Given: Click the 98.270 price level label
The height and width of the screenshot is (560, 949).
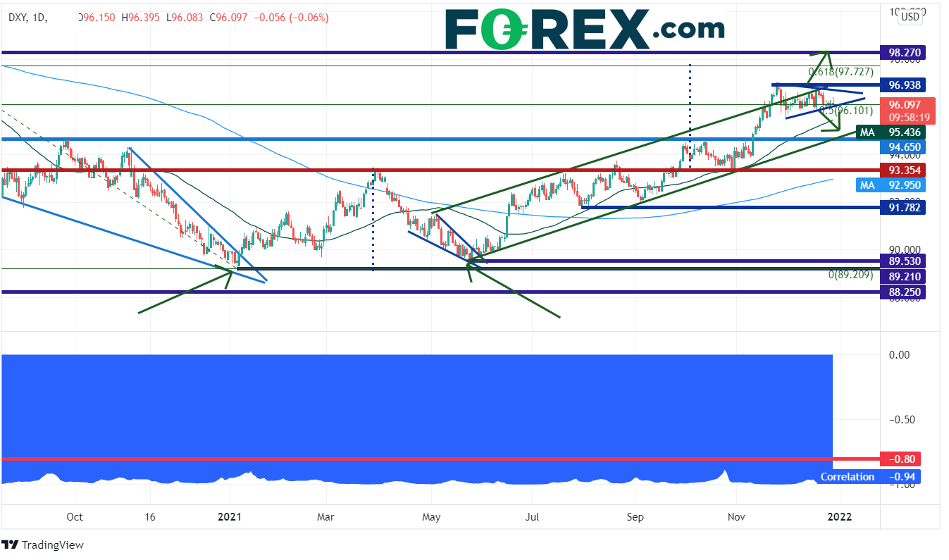Looking at the screenshot, I should pos(903,53).
